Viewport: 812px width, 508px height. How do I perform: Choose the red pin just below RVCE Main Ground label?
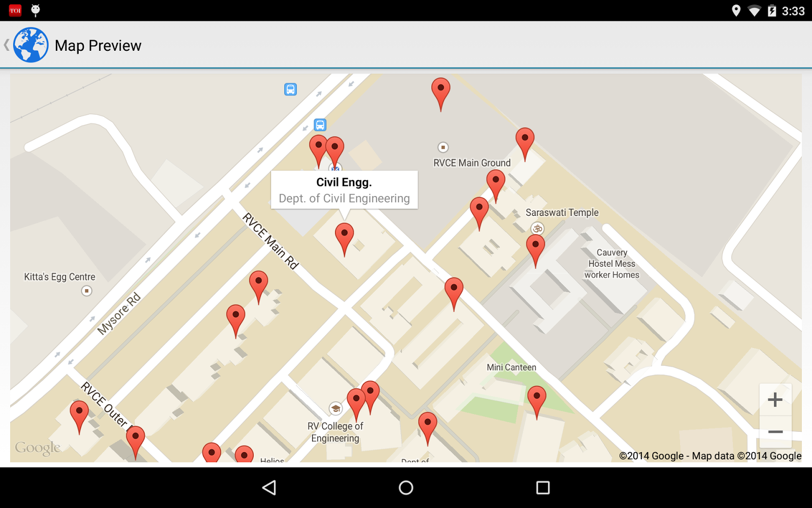[495, 186]
